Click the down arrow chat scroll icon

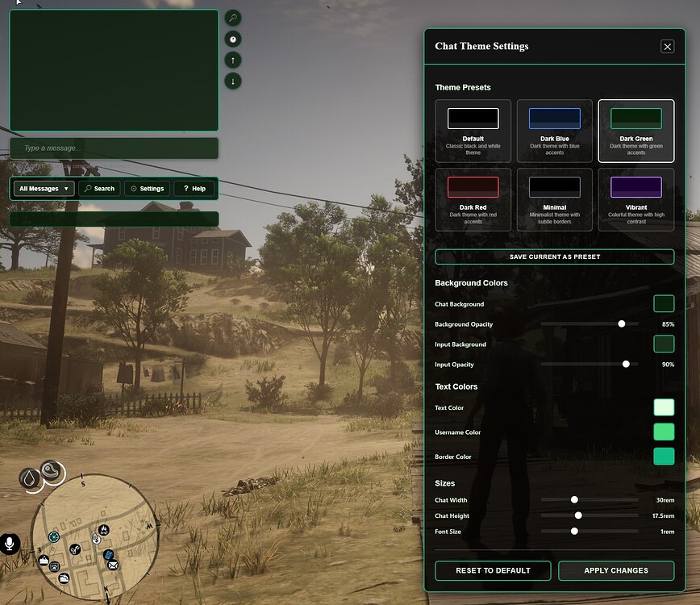232,81
